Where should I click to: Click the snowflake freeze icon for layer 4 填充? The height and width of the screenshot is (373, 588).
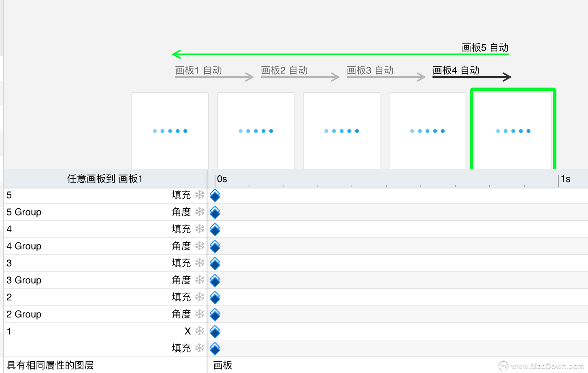pyautogui.click(x=200, y=229)
